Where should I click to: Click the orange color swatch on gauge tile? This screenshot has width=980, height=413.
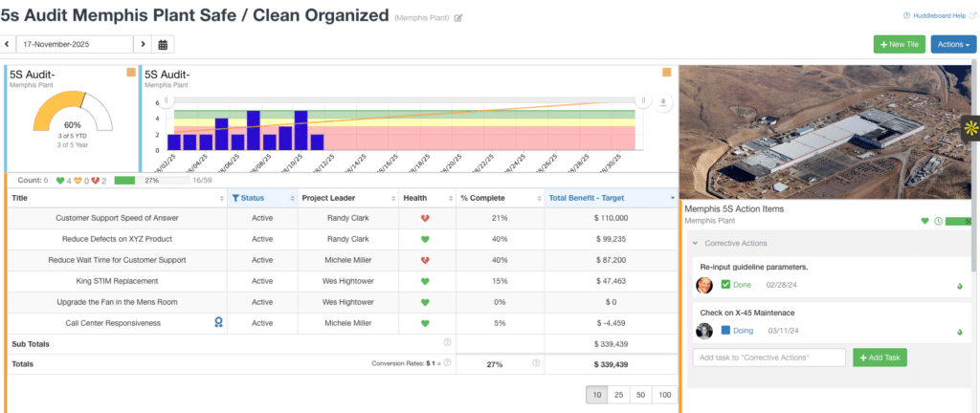(131, 72)
